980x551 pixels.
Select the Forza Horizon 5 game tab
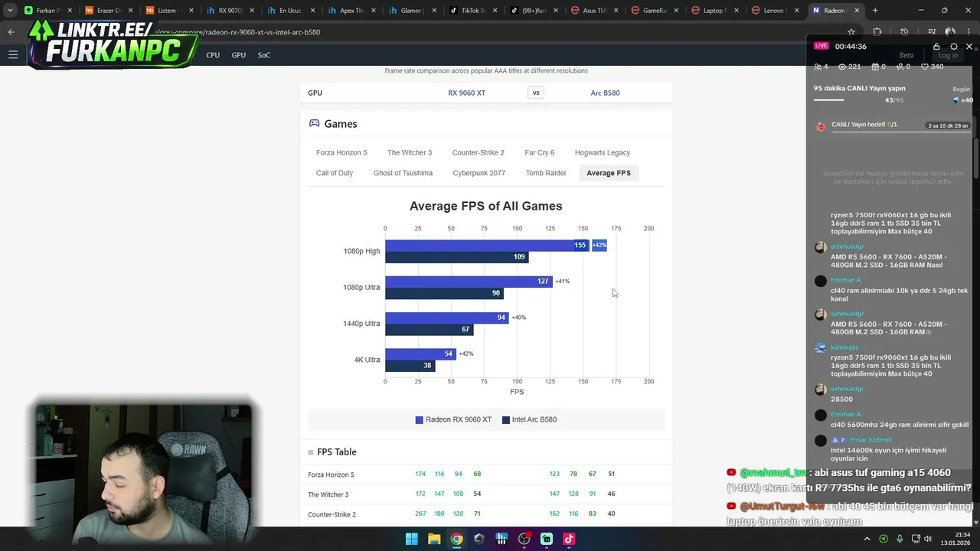pos(341,152)
